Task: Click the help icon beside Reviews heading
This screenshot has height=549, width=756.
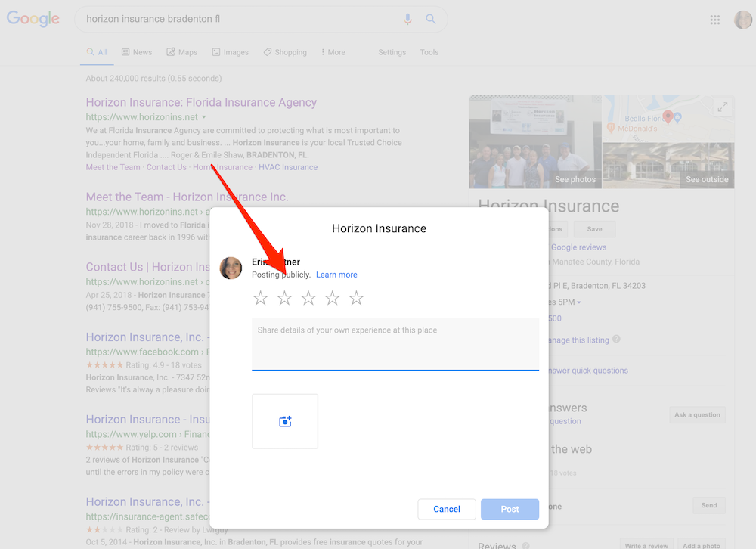Action: [x=525, y=546]
